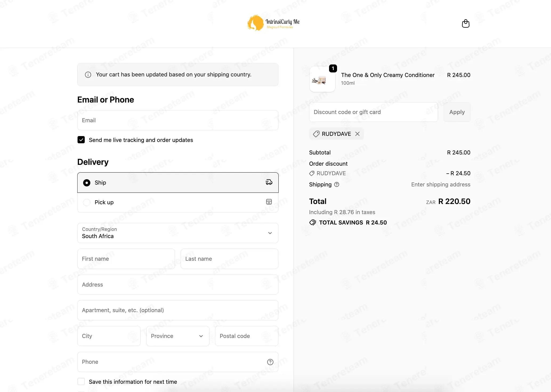Open the Province dropdown
This screenshot has width=551, height=392.
click(178, 336)
